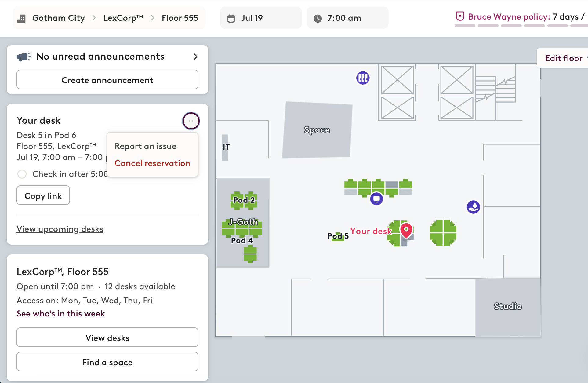Toggle the Check in after 5:00 radio button

pos(22,174)
